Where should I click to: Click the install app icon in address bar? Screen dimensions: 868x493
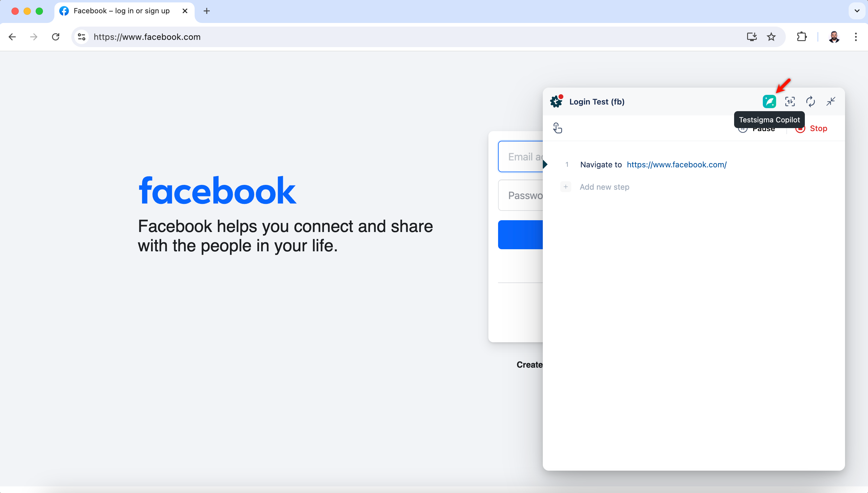752,37
